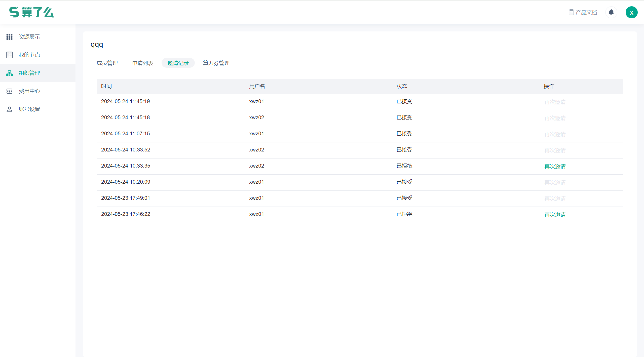Click the 资源展示 grid icon in sidebar
The width and height of the screenshot is (644, 357).
coord(9,37)
